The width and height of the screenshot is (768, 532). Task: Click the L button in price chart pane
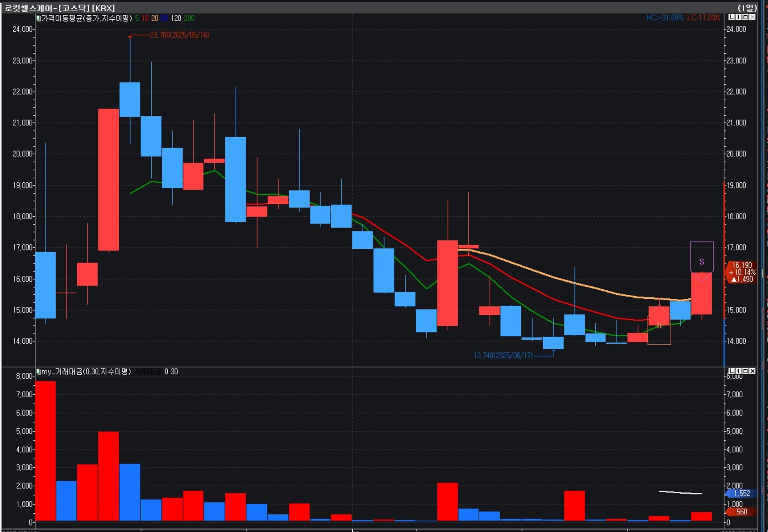coord(732,17)
